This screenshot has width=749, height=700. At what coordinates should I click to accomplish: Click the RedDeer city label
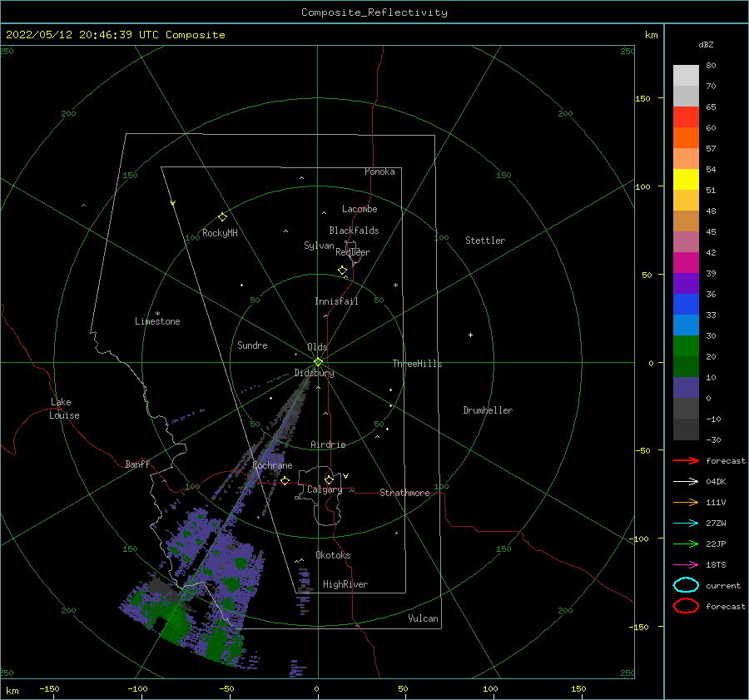click(353, 252)
